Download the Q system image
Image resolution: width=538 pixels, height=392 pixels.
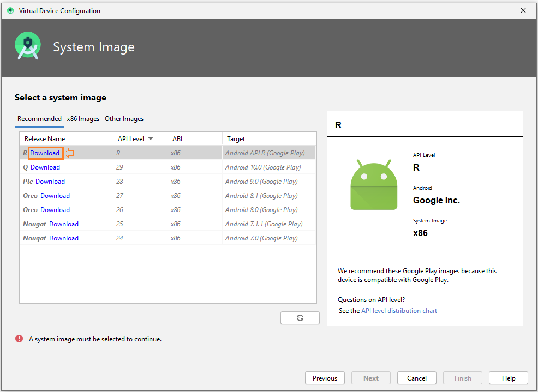(45, 167)
